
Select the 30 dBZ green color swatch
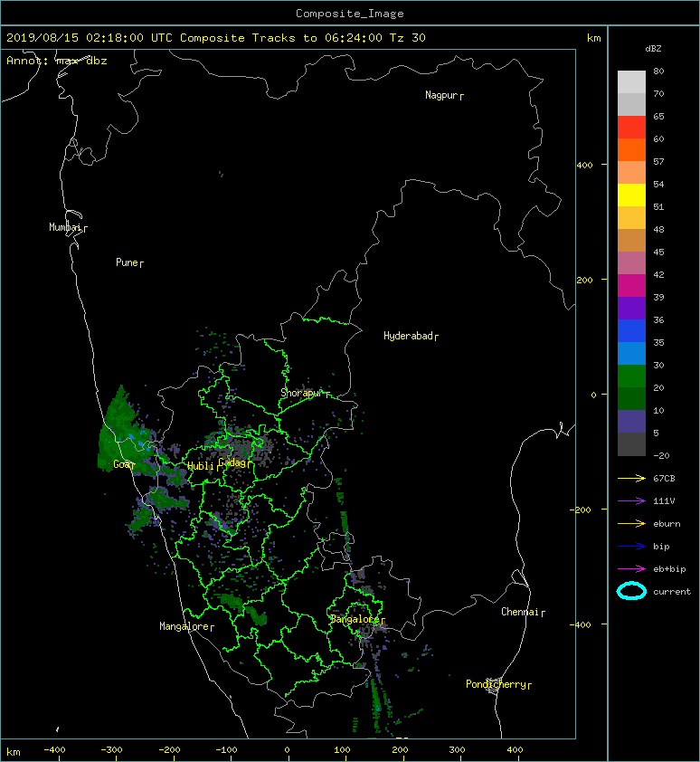tap(631, 376)
